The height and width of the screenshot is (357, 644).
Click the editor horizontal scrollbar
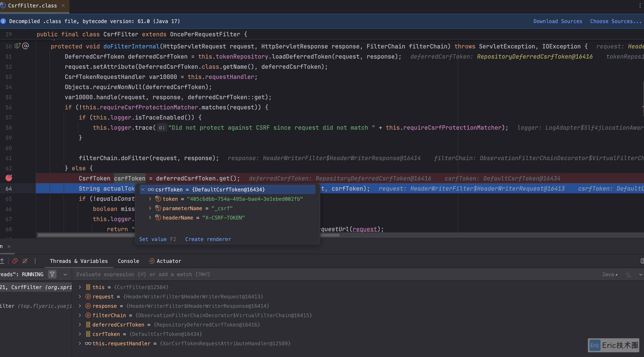point(189,235)
